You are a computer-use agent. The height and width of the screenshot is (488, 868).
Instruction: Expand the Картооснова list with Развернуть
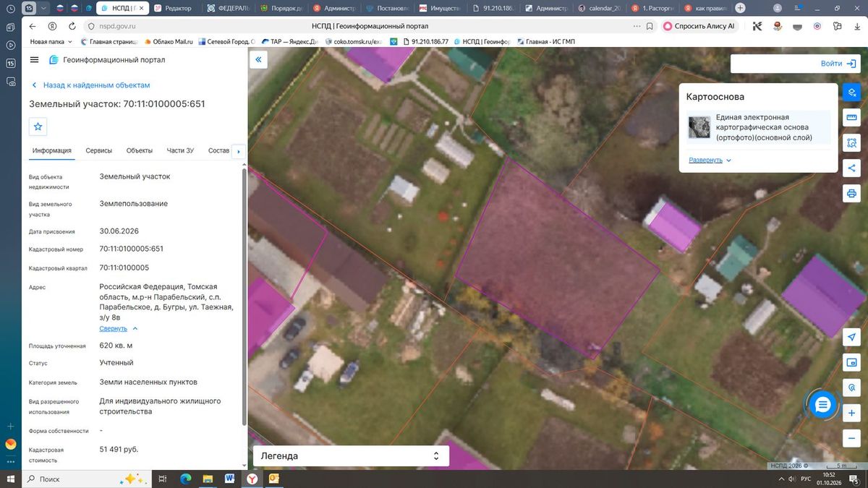(710, 160)
